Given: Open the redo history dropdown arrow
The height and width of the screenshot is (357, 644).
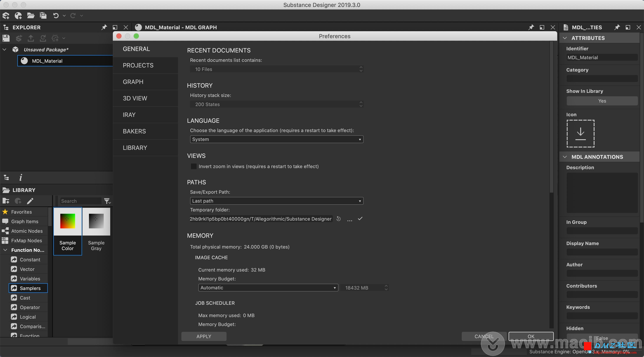Looking at the screenshot, I should pyautogui.click(x=82, y=16).
